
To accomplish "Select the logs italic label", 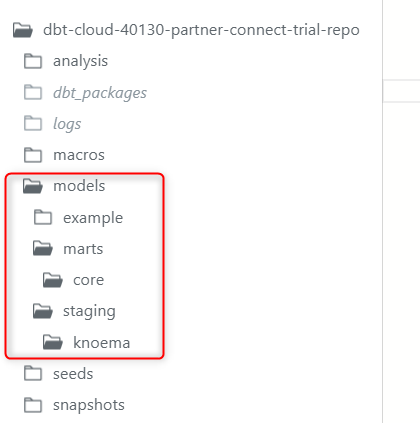I will click(67, 124).
